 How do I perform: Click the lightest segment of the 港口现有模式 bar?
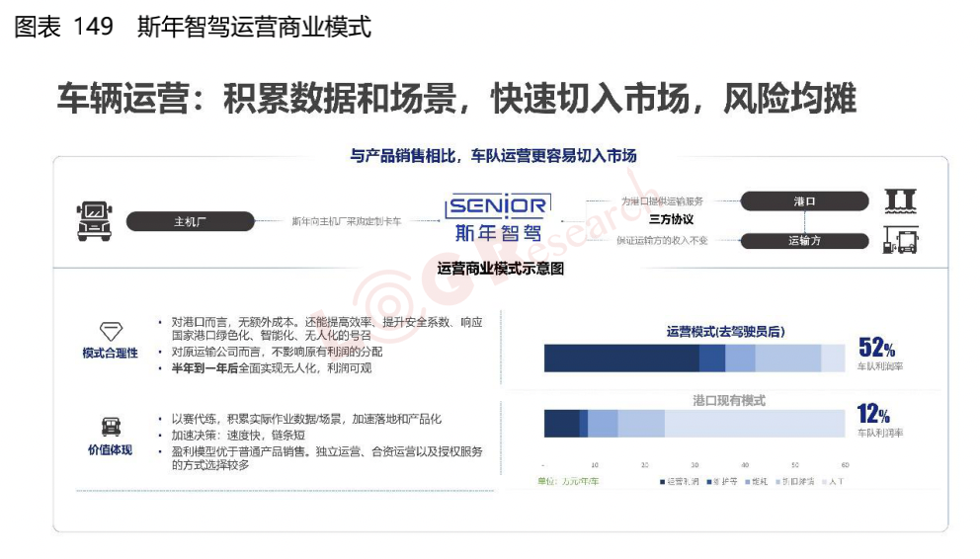pos(755,424)
